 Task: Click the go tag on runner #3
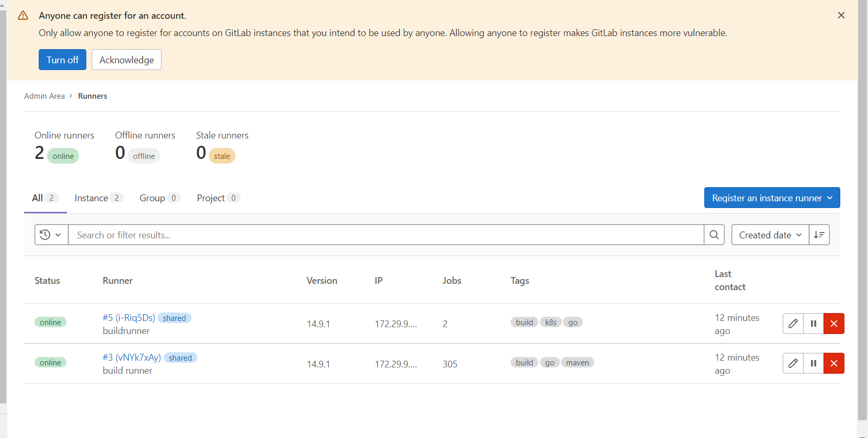549,362
